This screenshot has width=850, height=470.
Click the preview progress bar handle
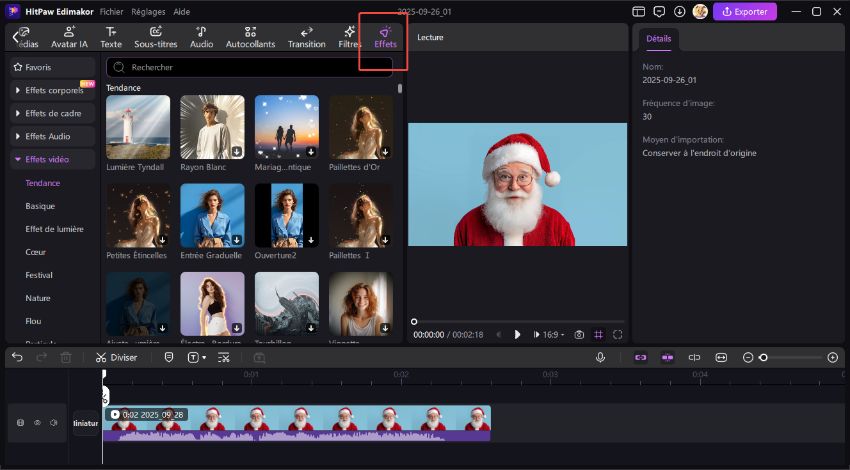click(x=414, y=321)
